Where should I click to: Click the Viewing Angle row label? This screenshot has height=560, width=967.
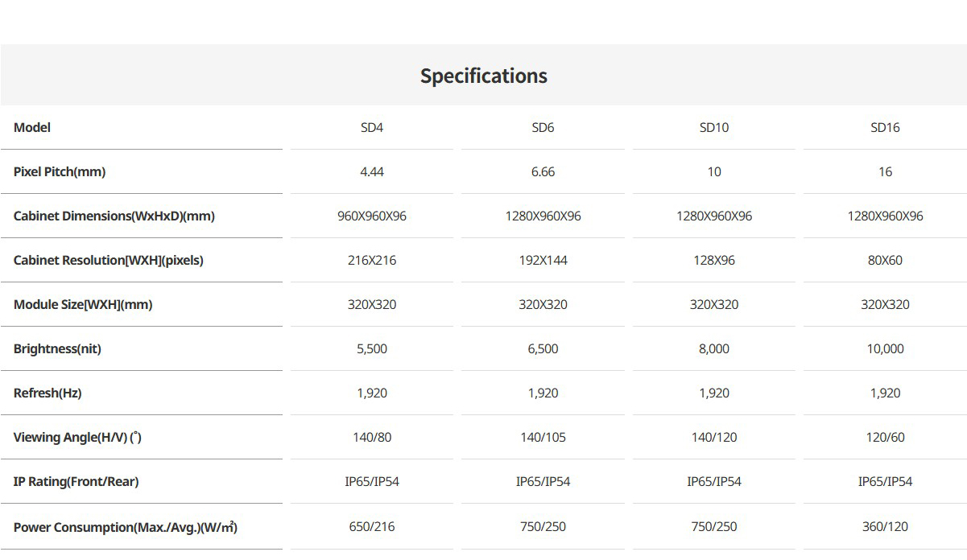point(77,437)
